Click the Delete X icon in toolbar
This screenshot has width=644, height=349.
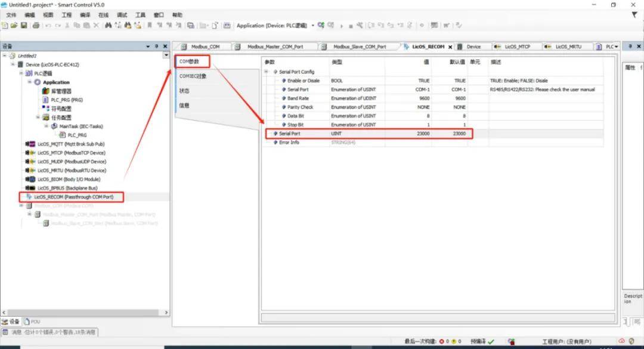tap(96, 26)
